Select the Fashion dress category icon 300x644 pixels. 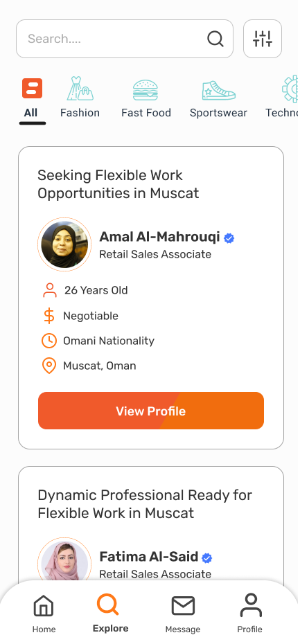[80, 89]
